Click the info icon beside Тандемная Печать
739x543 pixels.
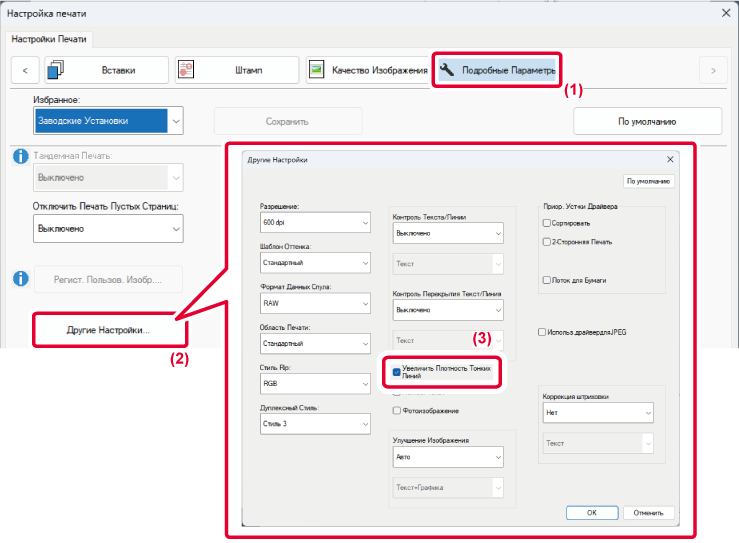pos(19,156)
